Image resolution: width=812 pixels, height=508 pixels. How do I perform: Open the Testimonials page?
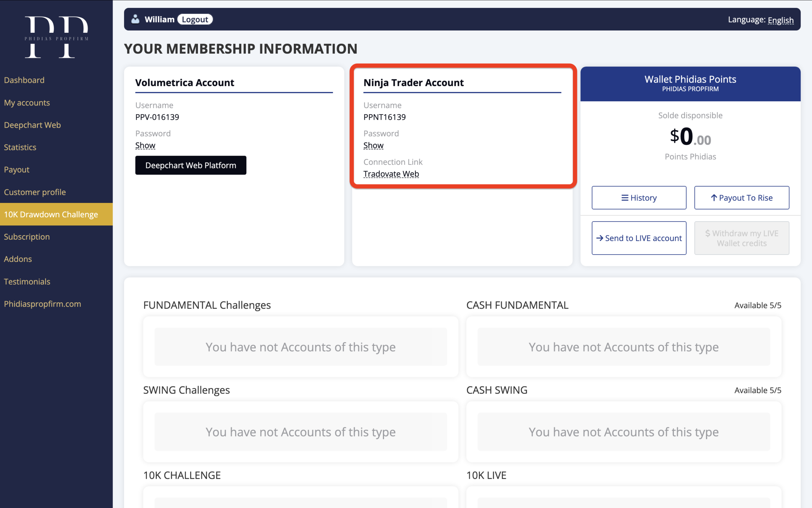[27, 282]
